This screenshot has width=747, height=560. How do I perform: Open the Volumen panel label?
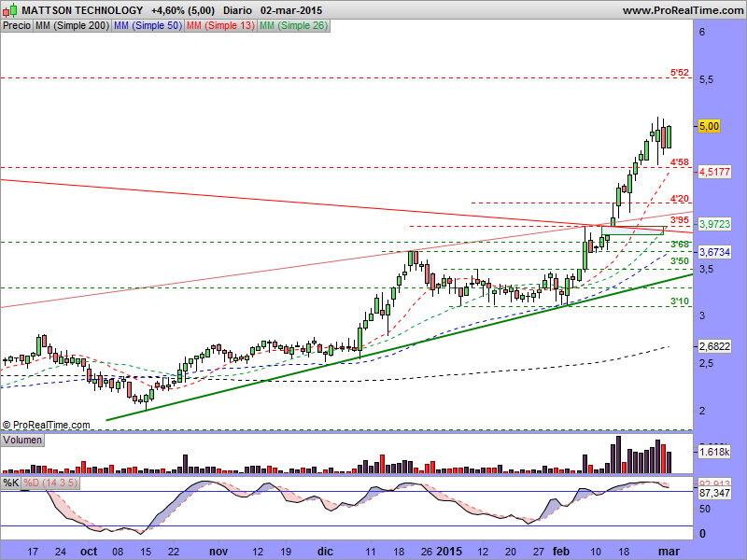tap(22, 440)
